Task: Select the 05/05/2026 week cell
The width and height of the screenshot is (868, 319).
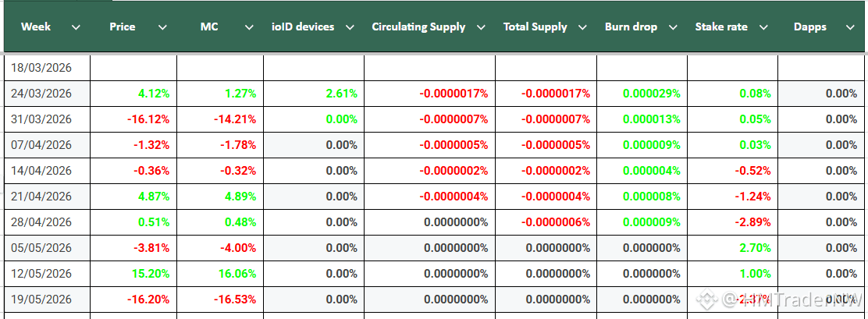Action: tap(47, 248)
